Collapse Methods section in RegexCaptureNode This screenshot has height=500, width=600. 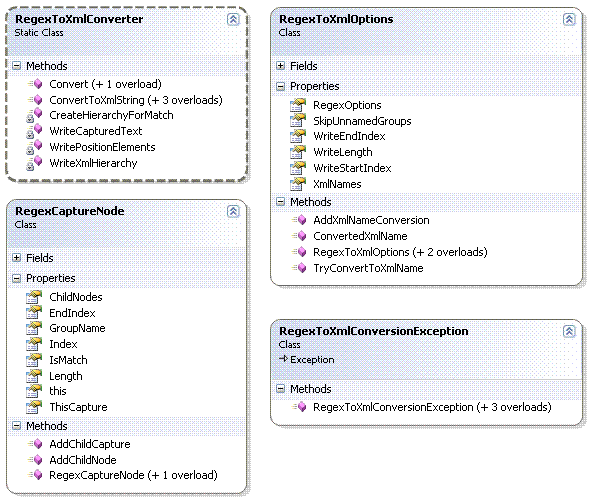pos(16,426)
